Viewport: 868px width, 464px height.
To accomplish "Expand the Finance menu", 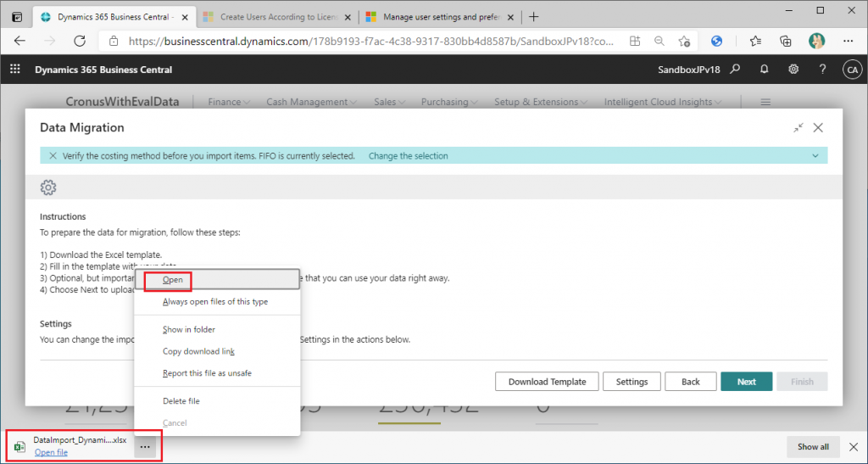I will [x=229, y=102].
